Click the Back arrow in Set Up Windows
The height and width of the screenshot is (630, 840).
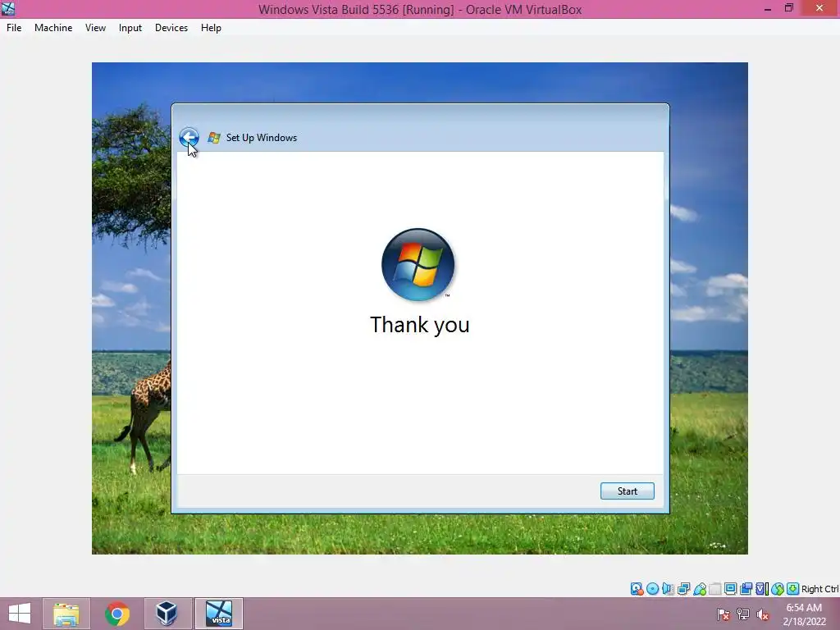189,138
